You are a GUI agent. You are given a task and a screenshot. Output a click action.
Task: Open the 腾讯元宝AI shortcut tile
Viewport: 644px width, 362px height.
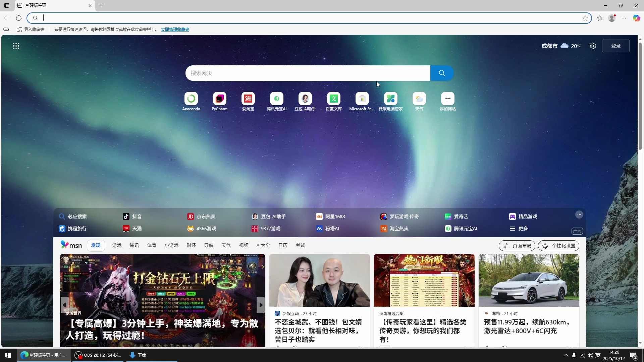[x=276, y=101]
